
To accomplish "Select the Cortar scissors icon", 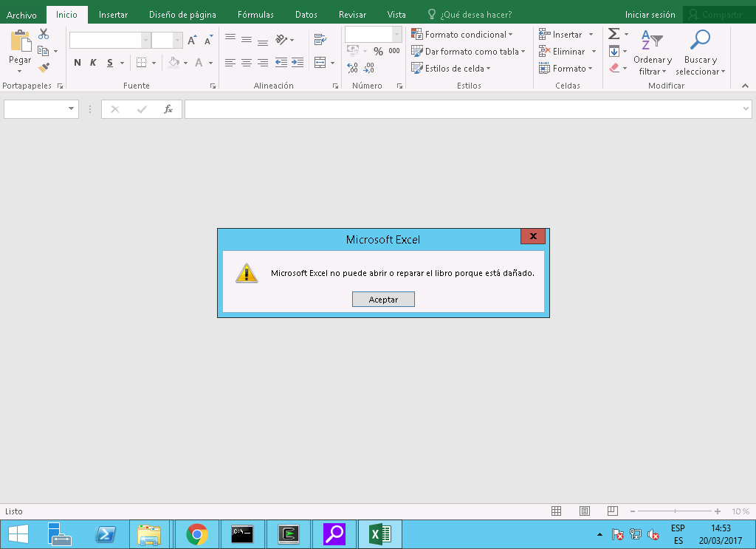I will point(44,34).
